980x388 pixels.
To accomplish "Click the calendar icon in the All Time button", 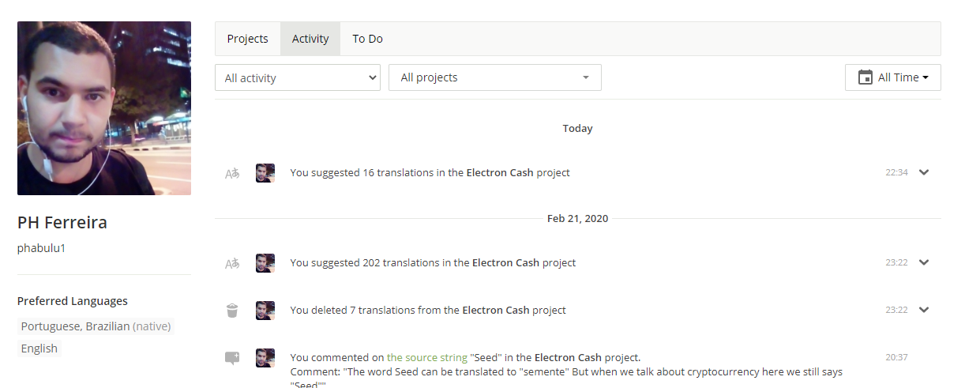I will click(865, 77).
